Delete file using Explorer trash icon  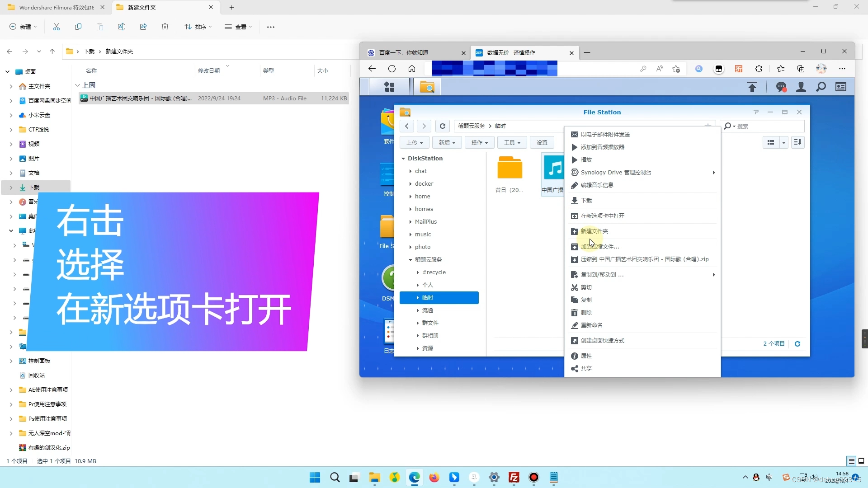[165, 27]
